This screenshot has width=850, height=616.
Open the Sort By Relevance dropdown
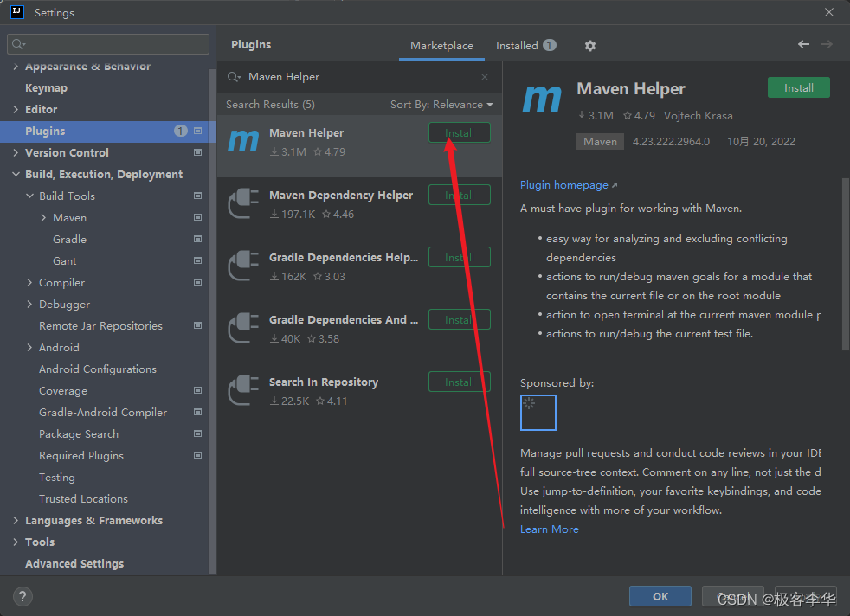click(x=441, y=105)
